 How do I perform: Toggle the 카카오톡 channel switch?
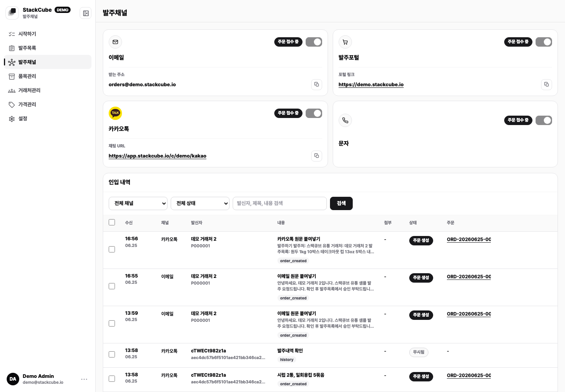click(314, 113)
